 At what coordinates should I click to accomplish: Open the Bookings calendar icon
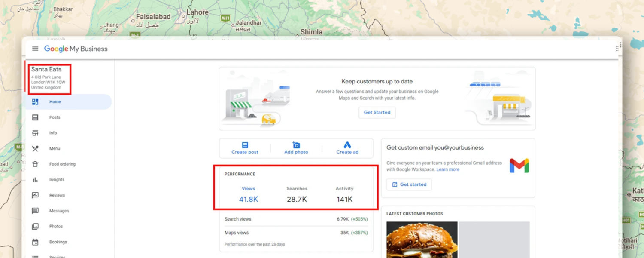(35, 242)
